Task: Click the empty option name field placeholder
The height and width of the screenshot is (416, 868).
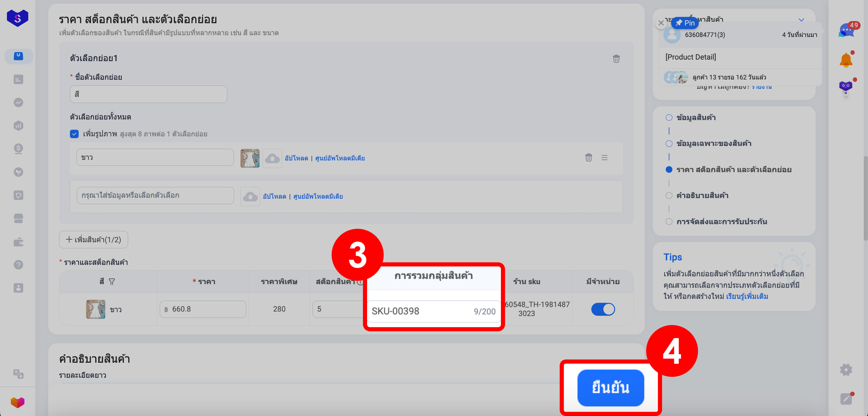Action: (155, 196)
